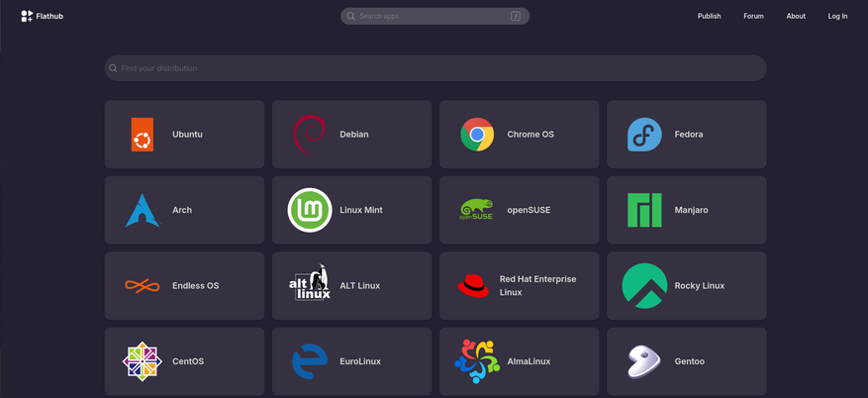Focus the Find your distribution field
Screen dimensions: 868x398
point(435,68)
